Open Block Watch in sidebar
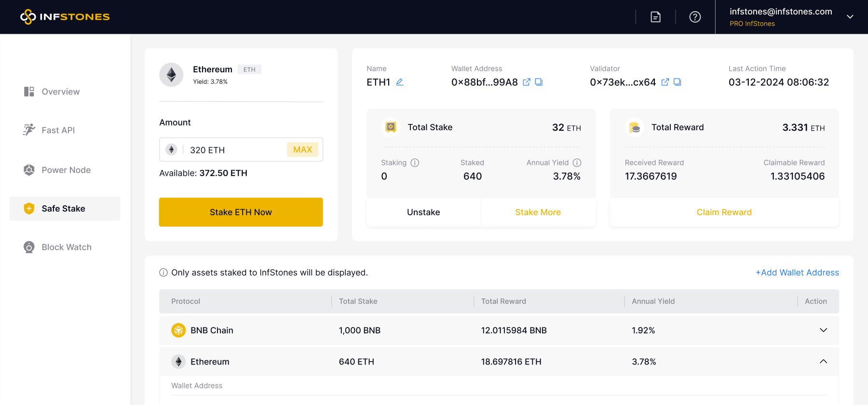 pos(57,247)
